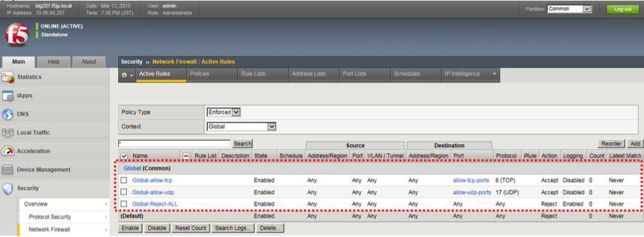Image resolution: width=644 pixels, height=237 pixels.
Task: Open the Context Global dropdown
Action: coord(241,126)
